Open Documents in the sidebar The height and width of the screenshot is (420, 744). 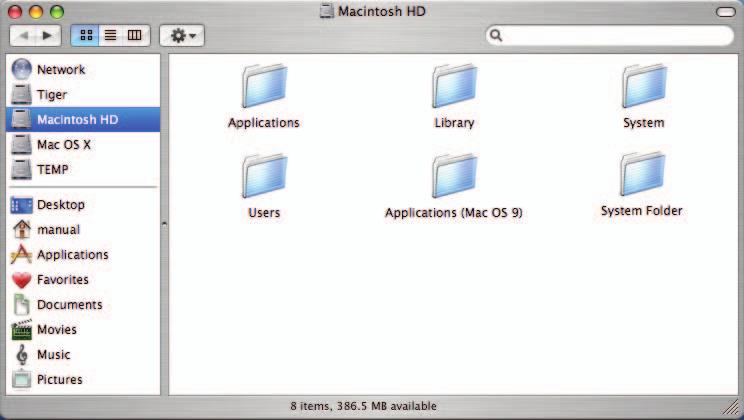pyautogui.click(x=84, y=305)
